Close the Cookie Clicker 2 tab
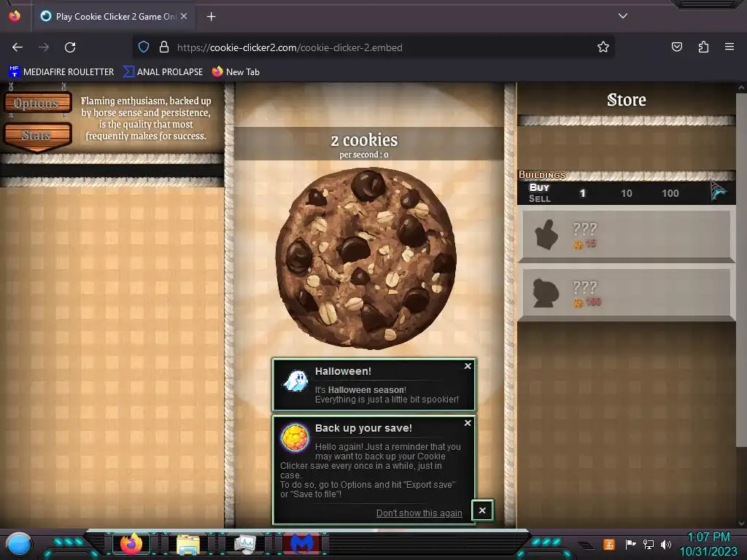Screen dimensions: 747x560 (x=184, y=16)
